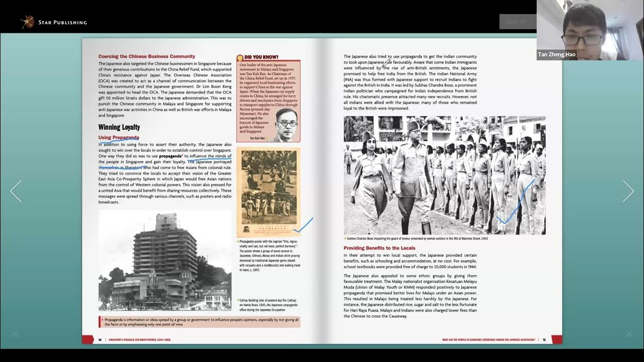The width and height of the screenshot is (644, 362).
Task: Click the Subhas Chandra Bose photo caption
Action: (x=417, y=238)
